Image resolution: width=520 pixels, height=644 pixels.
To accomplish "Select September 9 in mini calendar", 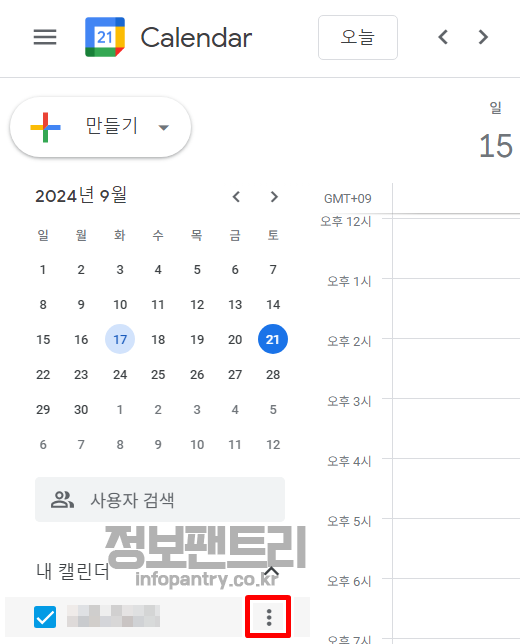I will (81, 305).
